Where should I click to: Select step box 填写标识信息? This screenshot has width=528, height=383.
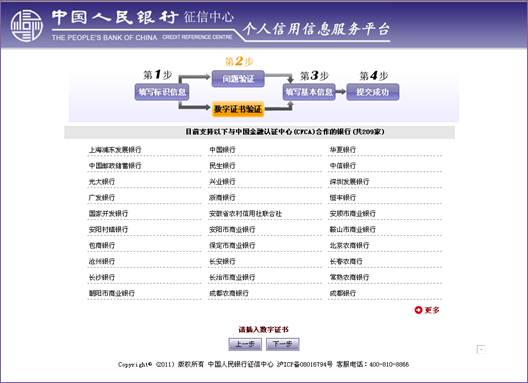pos(162,92)
